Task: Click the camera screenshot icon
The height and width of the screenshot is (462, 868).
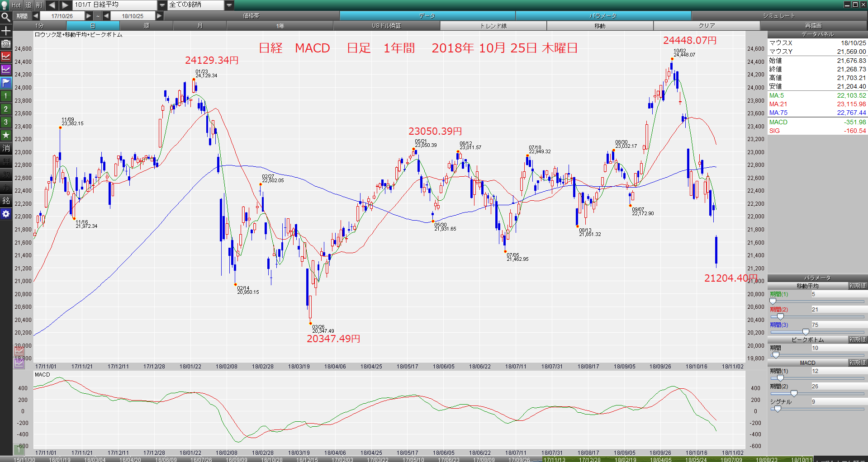Action: coord(6,44)
